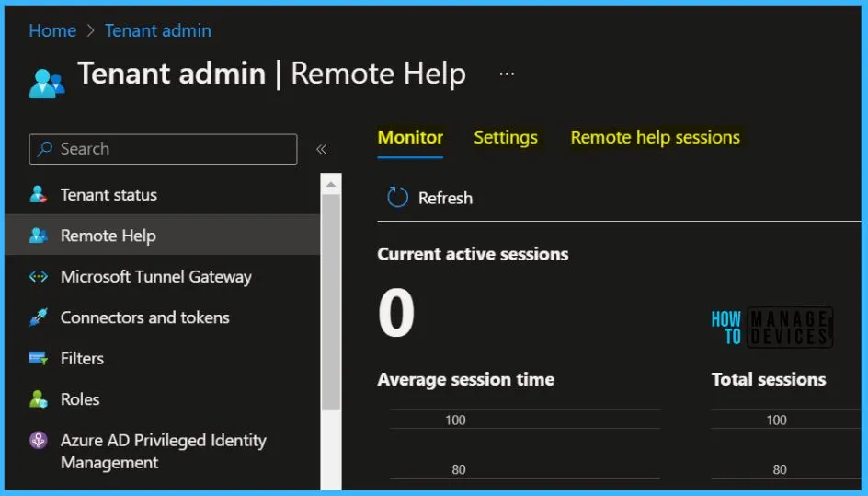Screen dimensions: 868x496
Task: Click the Tenant admin people icon in header
Action: tap(47, 83)
